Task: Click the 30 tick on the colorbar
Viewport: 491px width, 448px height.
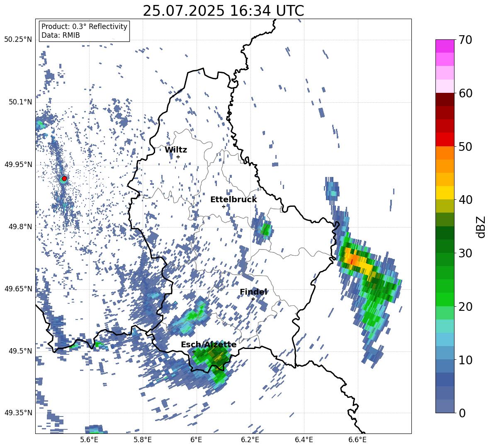Action: [465, 253]
